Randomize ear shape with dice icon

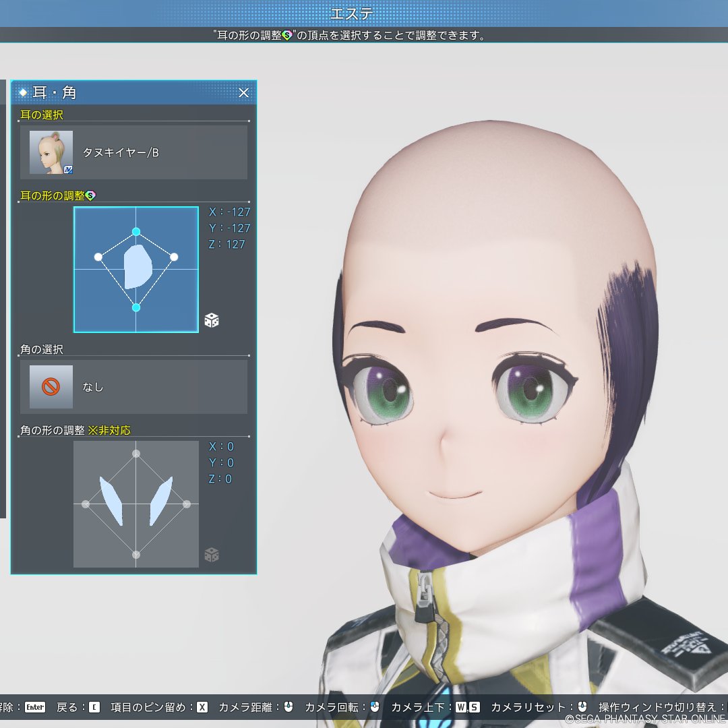(212, 320)
